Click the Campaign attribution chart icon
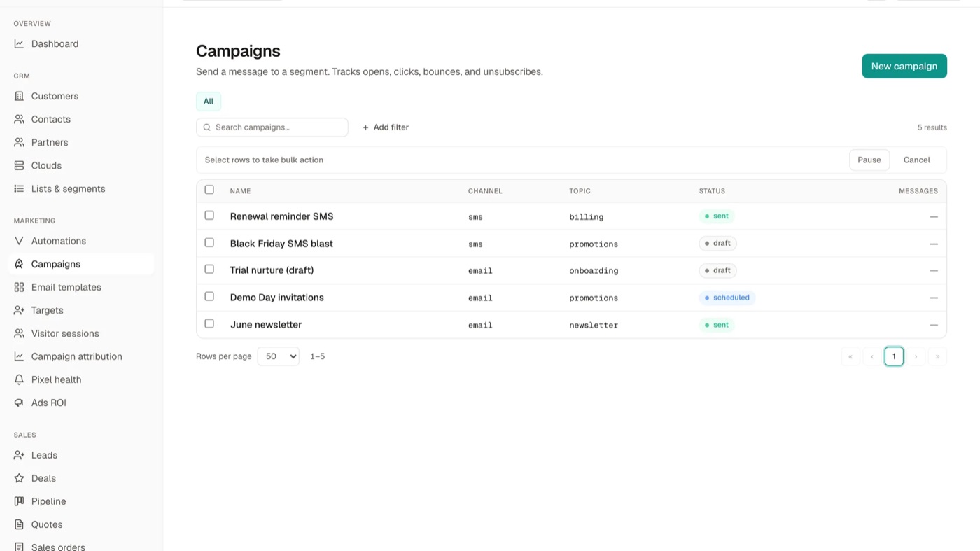980x551 pixels. [x=19, y=356]
